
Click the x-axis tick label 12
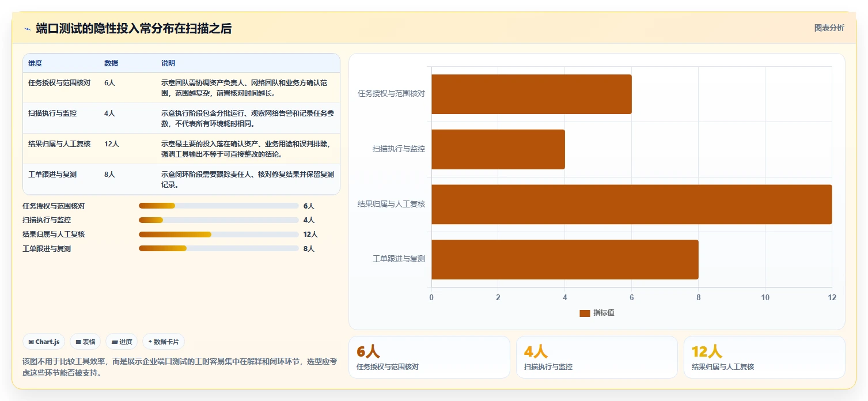click(832, 297)
